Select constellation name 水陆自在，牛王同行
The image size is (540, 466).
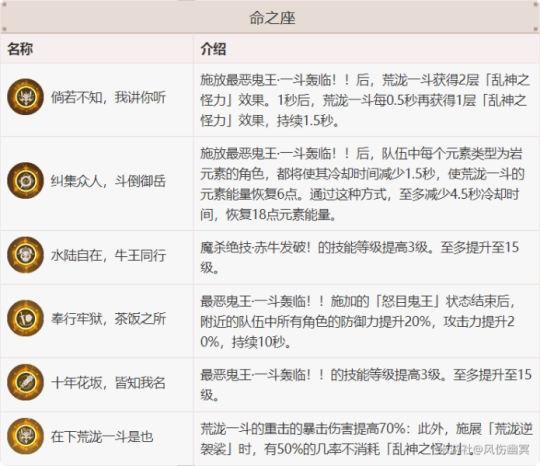(108, 255)
